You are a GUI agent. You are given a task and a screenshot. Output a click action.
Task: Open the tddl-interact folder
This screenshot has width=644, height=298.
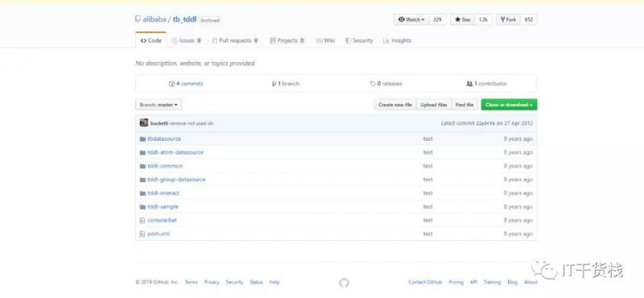[x=163, y=193]
